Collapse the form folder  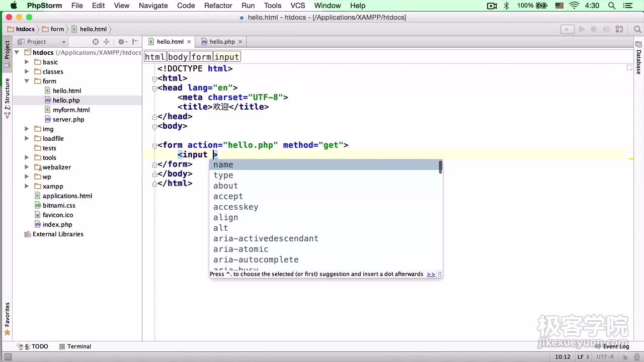point(27,81)
